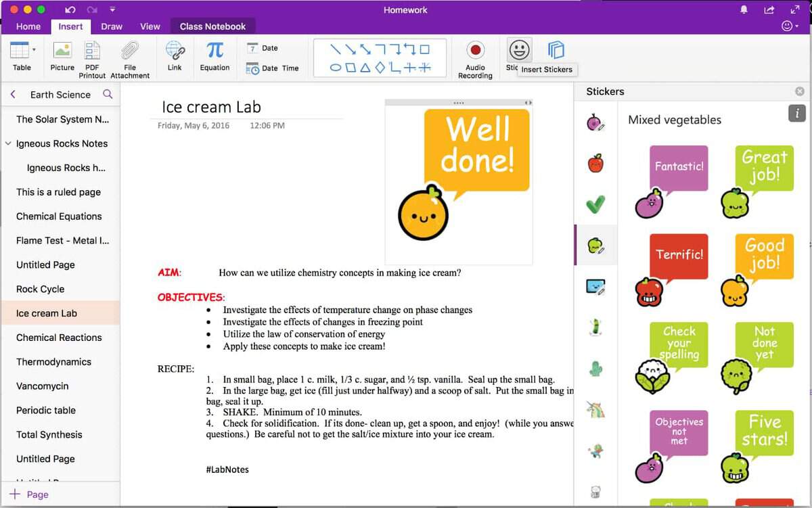812x508 pixels.
Task: Insert an Equation using the pi icon
Action: tap(215, 51)
